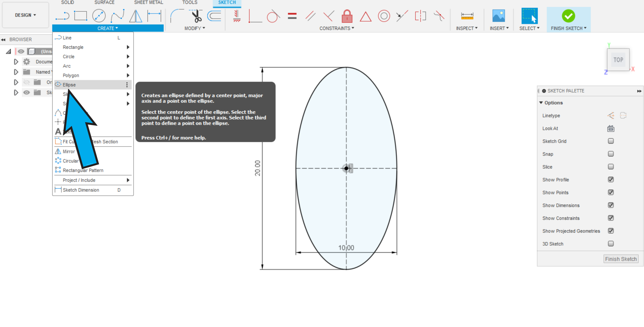
Task: Click the Fillet tool icon
Action: pos(177,16)
